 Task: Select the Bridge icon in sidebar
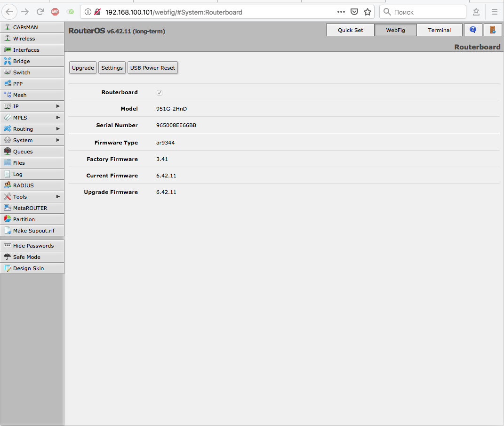pyautogui.click(x=7, y=61)
